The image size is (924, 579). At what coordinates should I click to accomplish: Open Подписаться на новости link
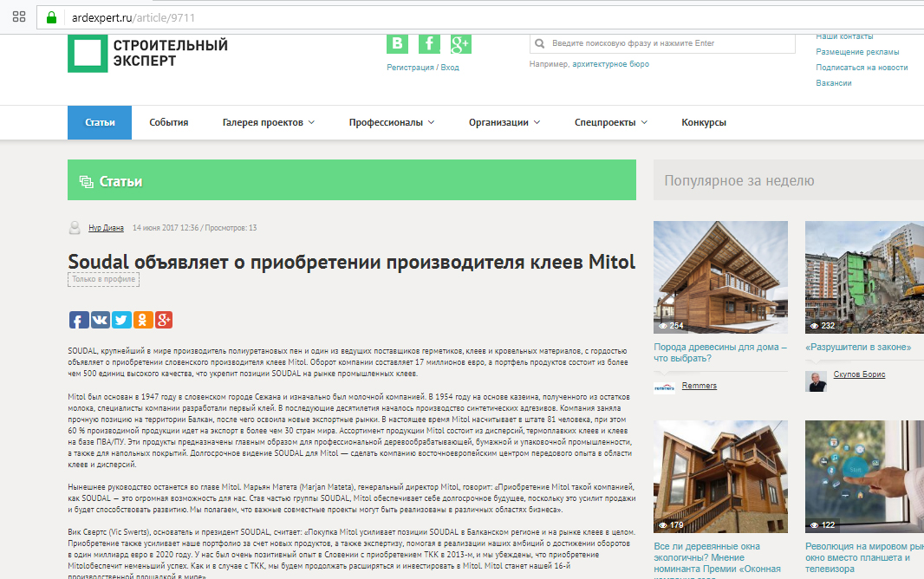(862, 67)
